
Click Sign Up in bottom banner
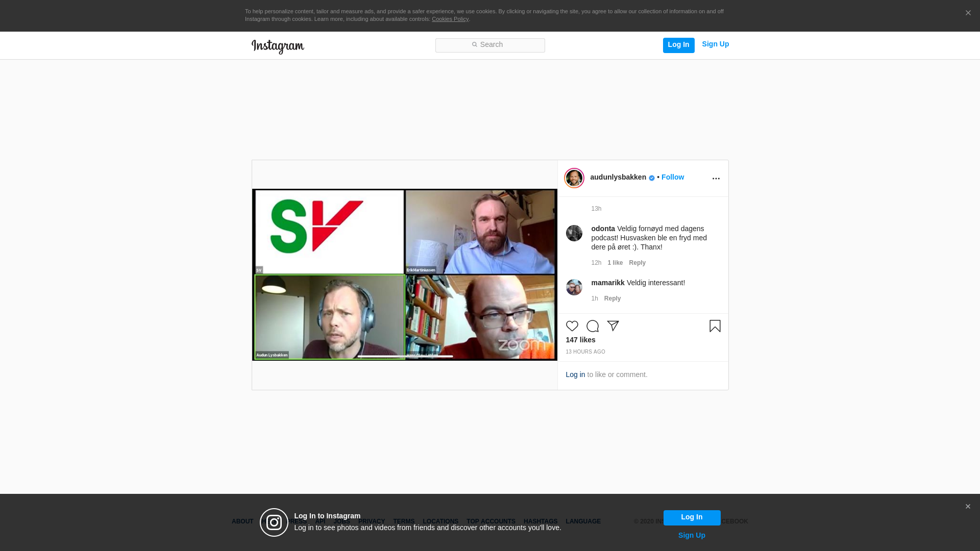[x=692, y=536]
